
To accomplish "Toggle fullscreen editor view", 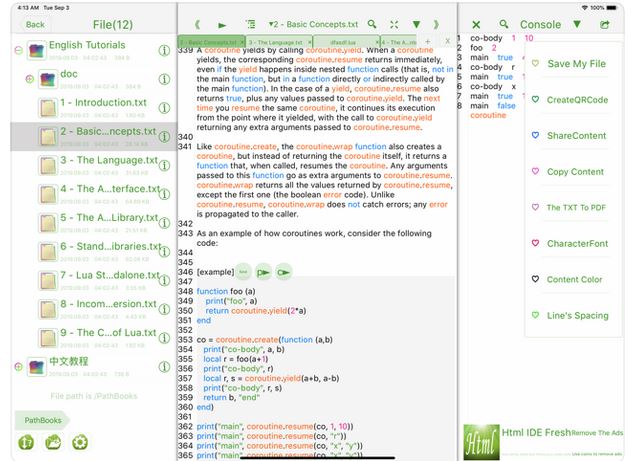I will click(394, 25).
